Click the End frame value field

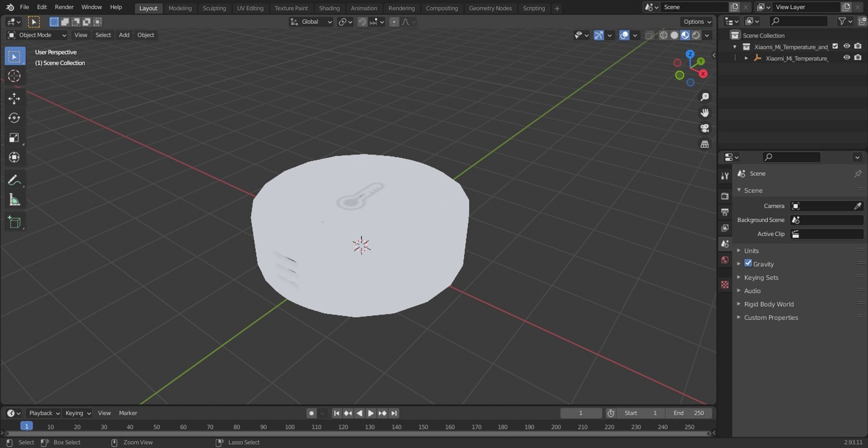coord(689,413)
